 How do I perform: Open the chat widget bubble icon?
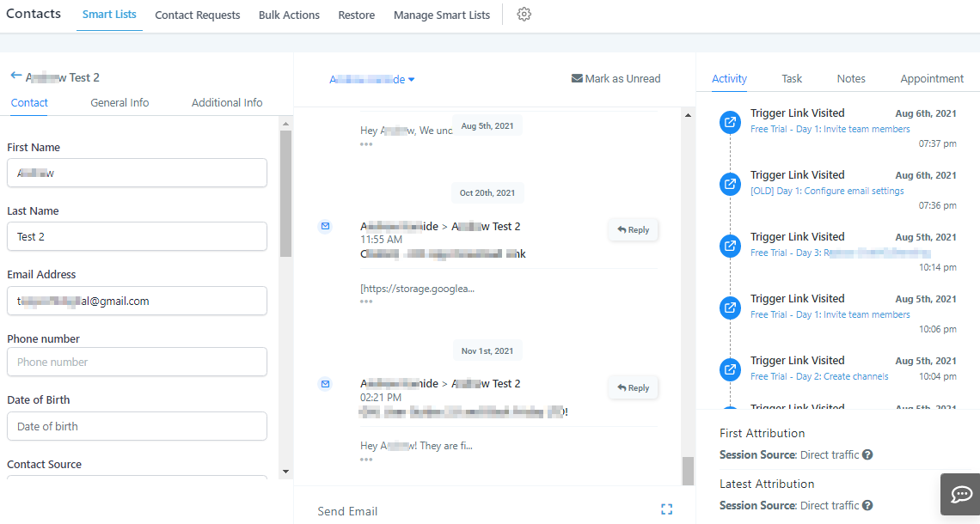point(960,494)
